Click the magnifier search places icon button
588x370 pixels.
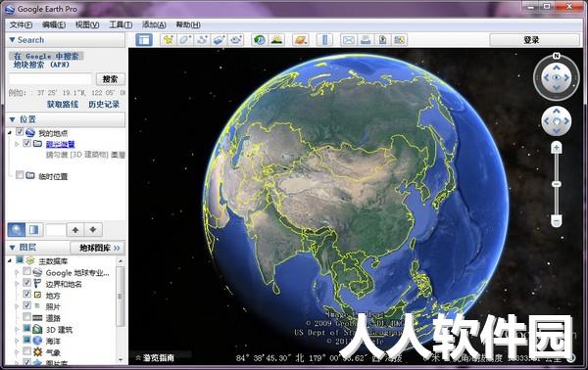pyautogui.click(x=17, y=230)
